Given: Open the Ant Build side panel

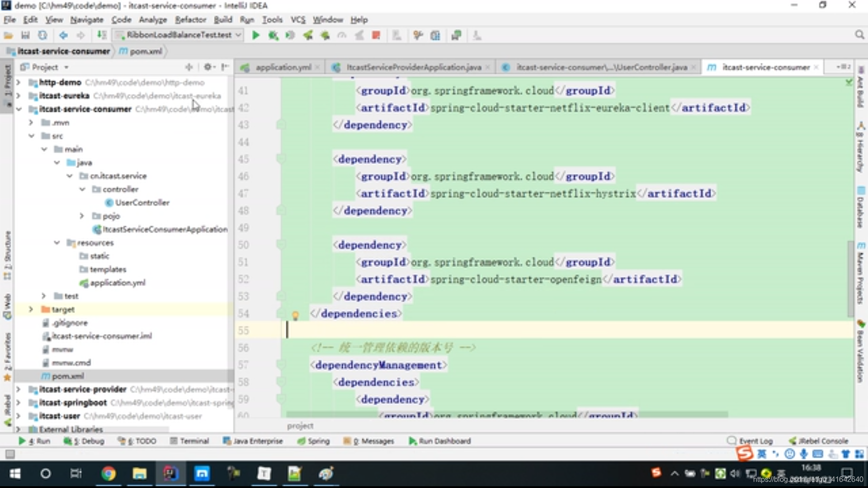Looking at the screenshot, I should tap(860, 87).
